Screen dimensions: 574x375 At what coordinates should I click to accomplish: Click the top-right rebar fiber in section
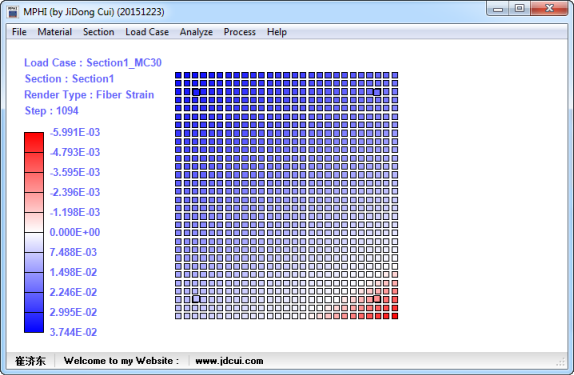point(377,92)
